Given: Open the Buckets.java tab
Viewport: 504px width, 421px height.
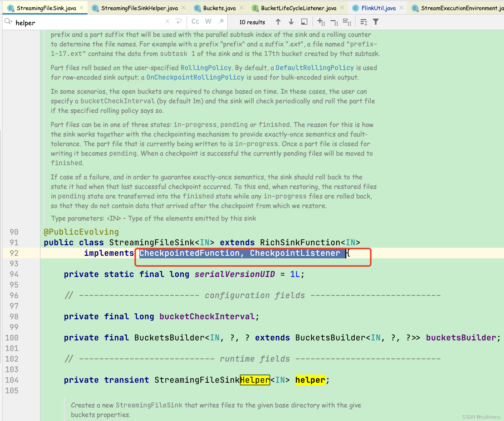Looking at the screenshot, I should pyautogui.click(x=219, y=8).
